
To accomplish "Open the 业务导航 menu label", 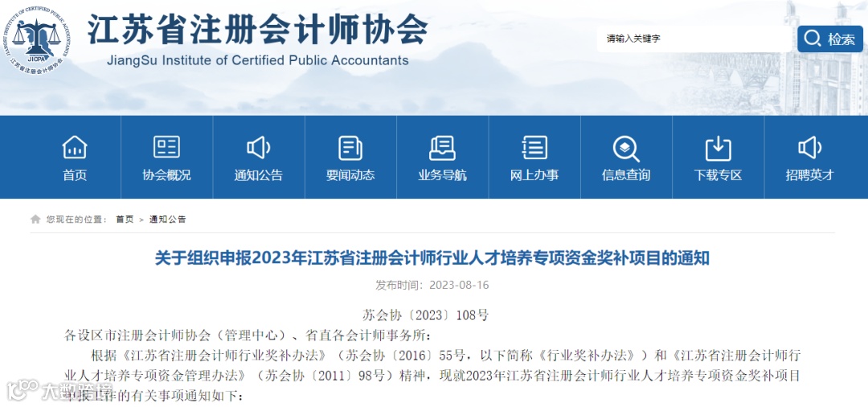I will (442, 175).
